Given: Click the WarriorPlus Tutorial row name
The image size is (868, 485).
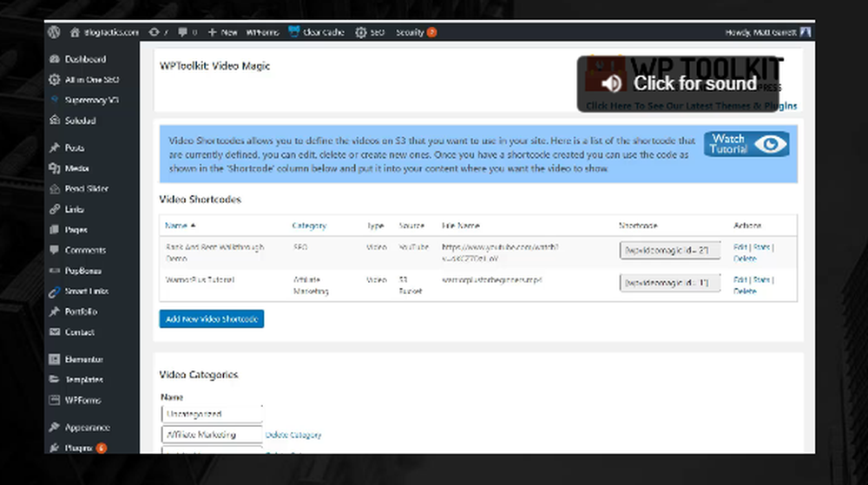Looking at the screenshot, I should point(200,280).
